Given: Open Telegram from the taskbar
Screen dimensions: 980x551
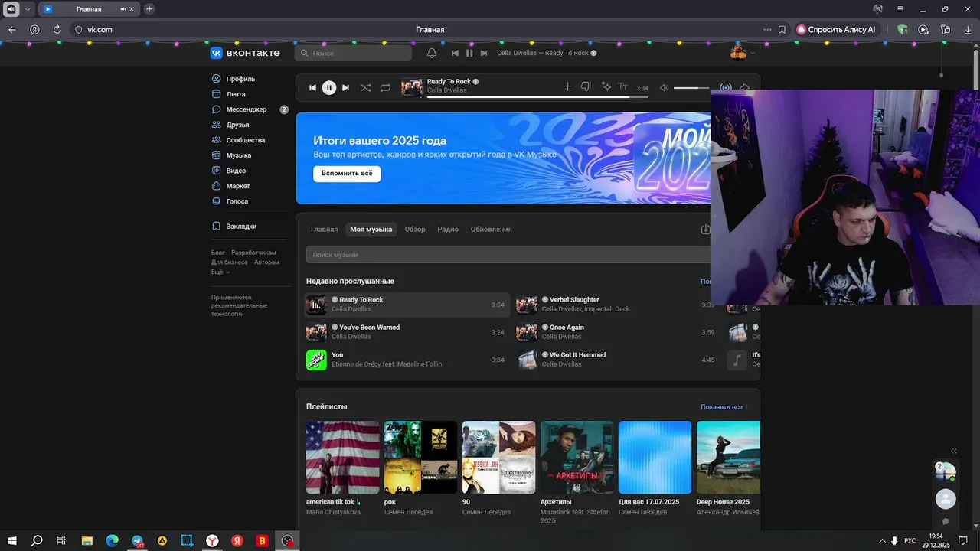Looking at the screenshot, I should point(137,540).
